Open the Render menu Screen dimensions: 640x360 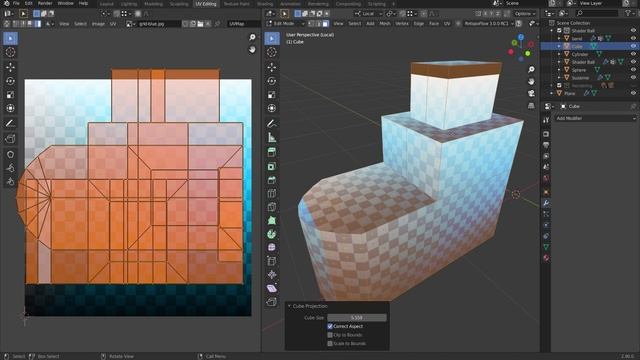coord(45,3)
